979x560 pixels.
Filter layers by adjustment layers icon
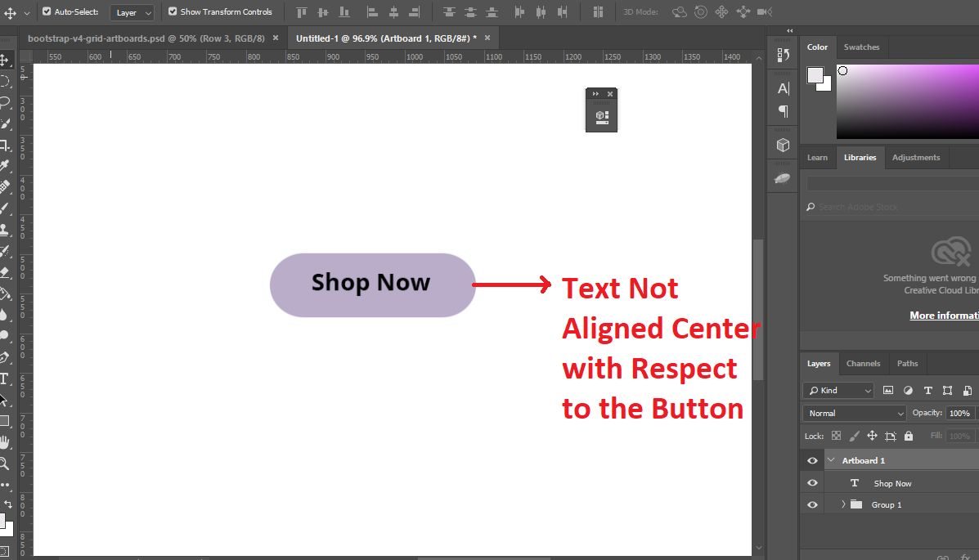point(908,390)
